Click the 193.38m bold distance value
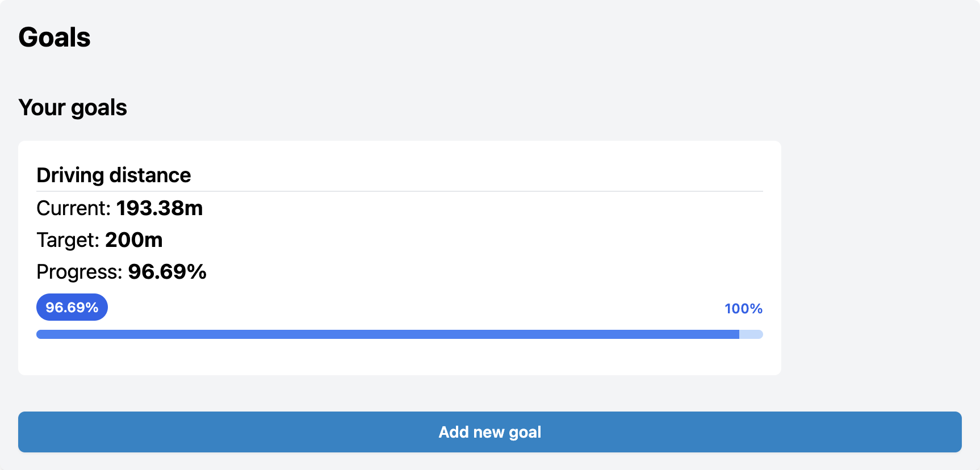980x470 pixels. 159,208
